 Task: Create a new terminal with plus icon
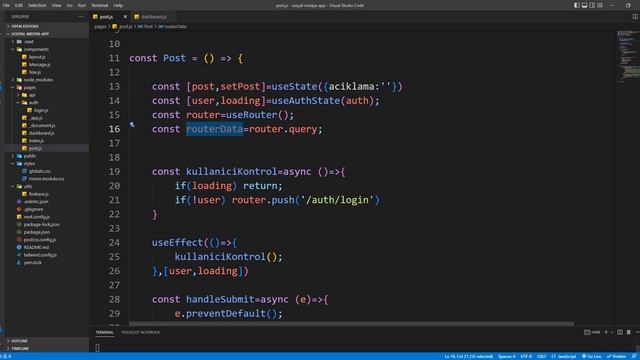click(x=606, y=332)
